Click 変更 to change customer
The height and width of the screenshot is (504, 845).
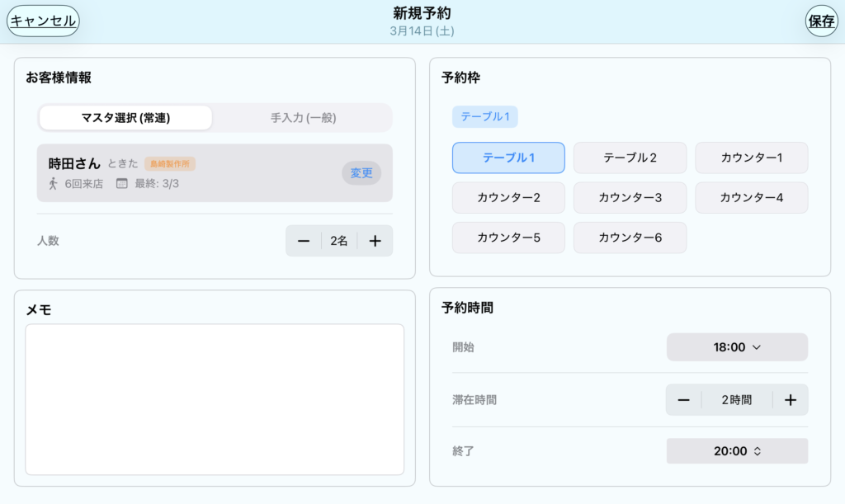361,173
